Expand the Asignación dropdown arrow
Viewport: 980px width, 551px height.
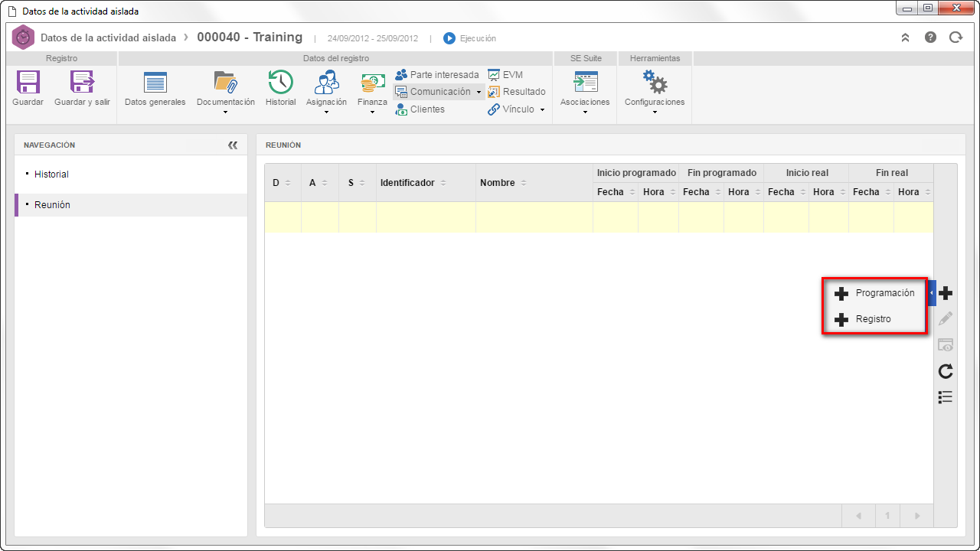point(327,112)
